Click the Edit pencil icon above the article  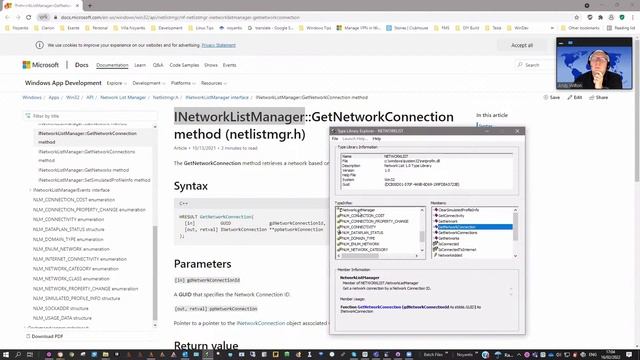point(575,98)
